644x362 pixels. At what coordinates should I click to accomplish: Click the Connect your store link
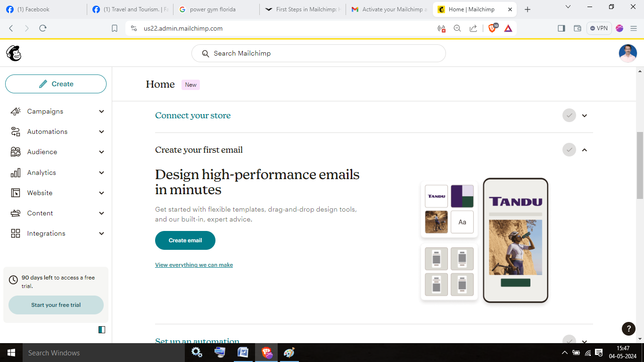(x=193, y=115)
